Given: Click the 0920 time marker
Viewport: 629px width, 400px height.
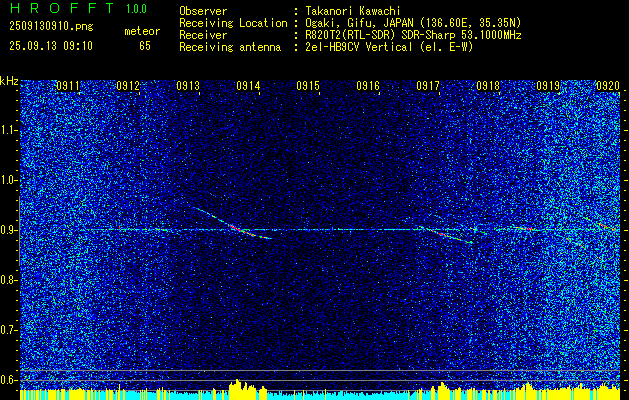Looking at the screenshot, I should tap(608, 86).
